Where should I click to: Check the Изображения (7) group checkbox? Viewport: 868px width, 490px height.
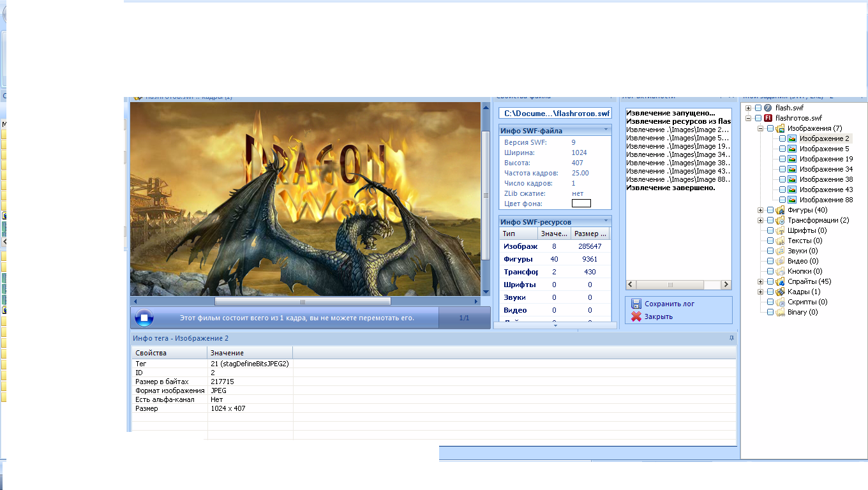[770, 128]
